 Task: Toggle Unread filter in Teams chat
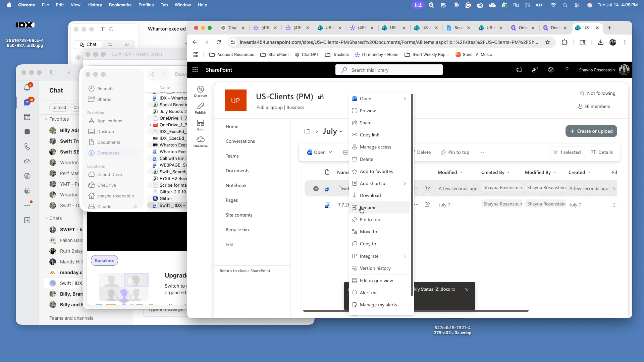coord(59,107)
